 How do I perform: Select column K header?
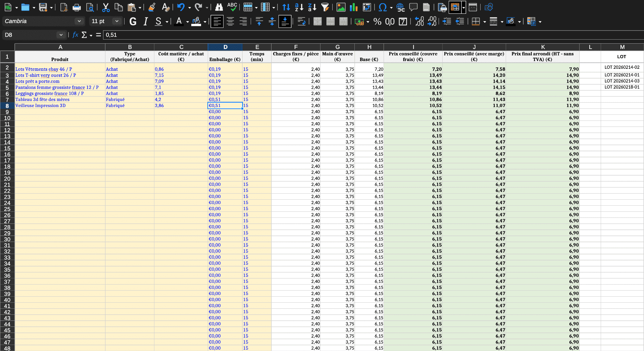tap(542, 47)
